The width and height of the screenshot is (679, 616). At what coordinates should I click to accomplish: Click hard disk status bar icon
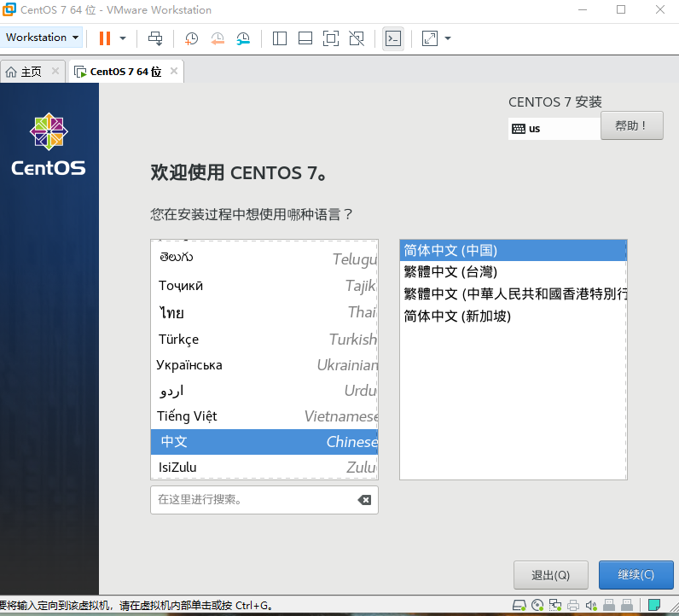point(519,605)
